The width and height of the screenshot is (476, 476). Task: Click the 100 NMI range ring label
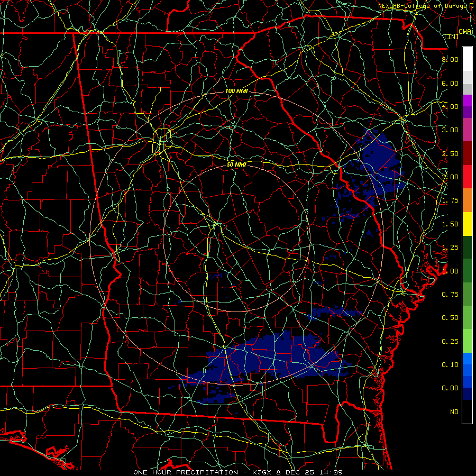point(236,91)
